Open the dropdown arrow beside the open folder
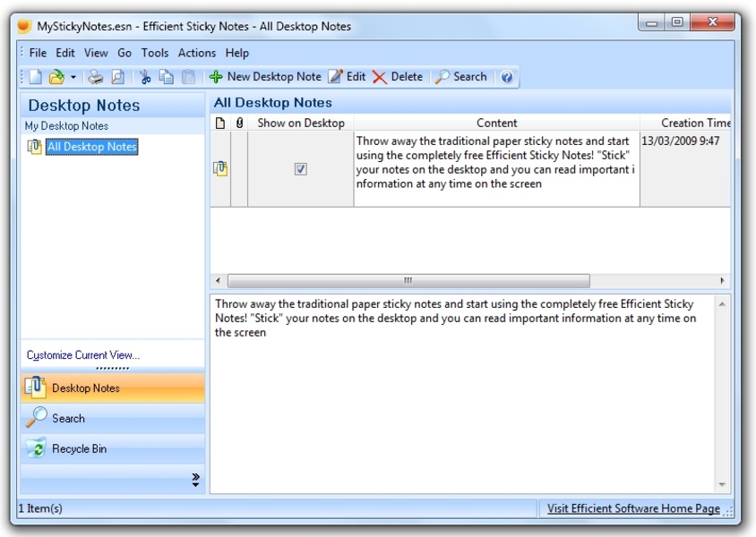Image resolution: width=756 pixels, height=537 pixels. tap(73, 78)
